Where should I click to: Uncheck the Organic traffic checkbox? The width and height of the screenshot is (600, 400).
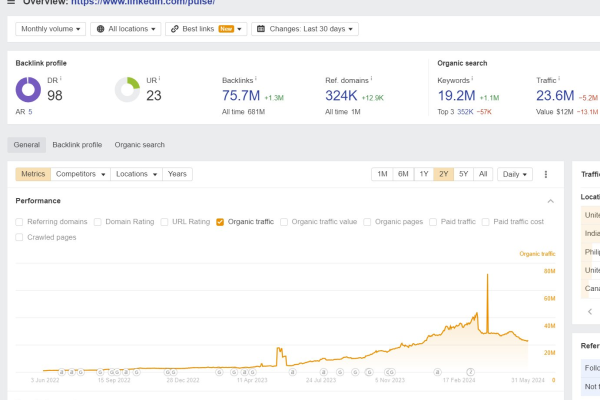[x=220, y=222]
